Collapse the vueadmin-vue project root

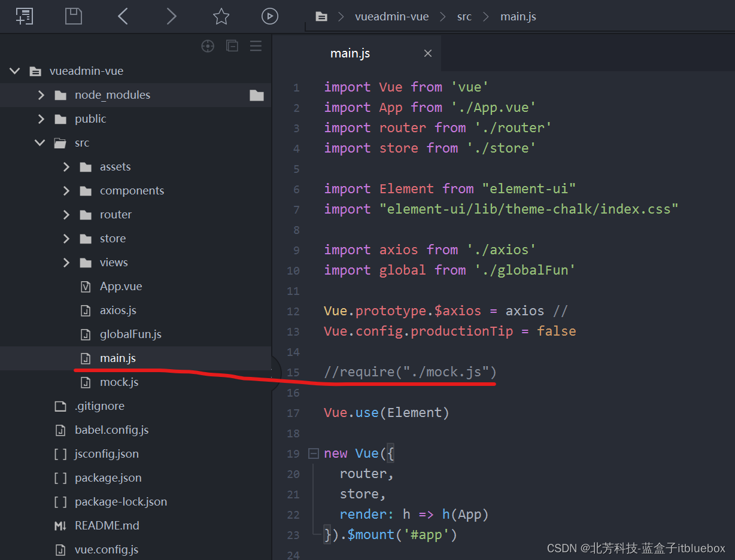(15, 71)
